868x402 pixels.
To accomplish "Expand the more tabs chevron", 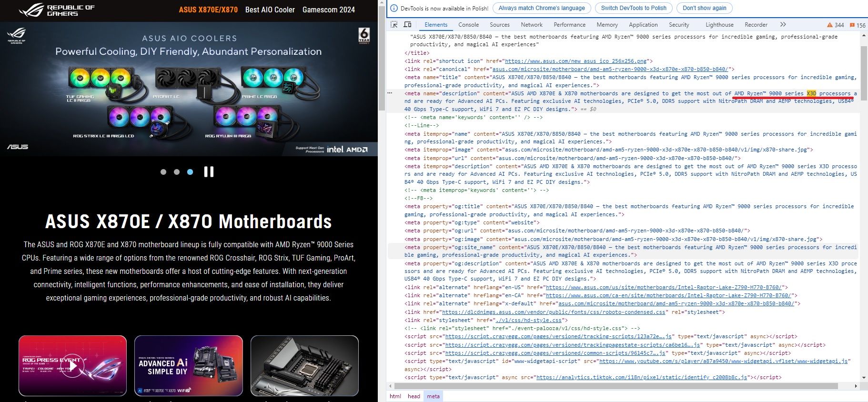I will tap(783, 25).
